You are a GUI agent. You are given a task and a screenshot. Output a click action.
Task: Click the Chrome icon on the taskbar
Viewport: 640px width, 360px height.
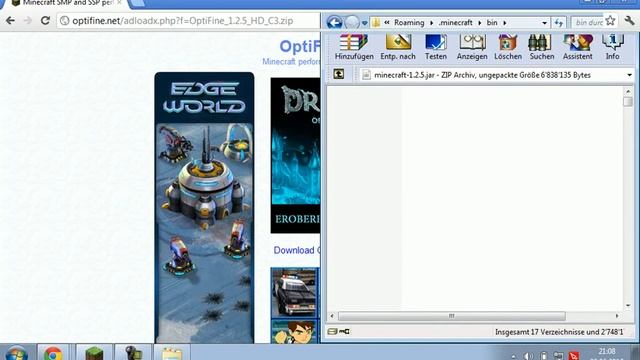click(x=53, y=353)
